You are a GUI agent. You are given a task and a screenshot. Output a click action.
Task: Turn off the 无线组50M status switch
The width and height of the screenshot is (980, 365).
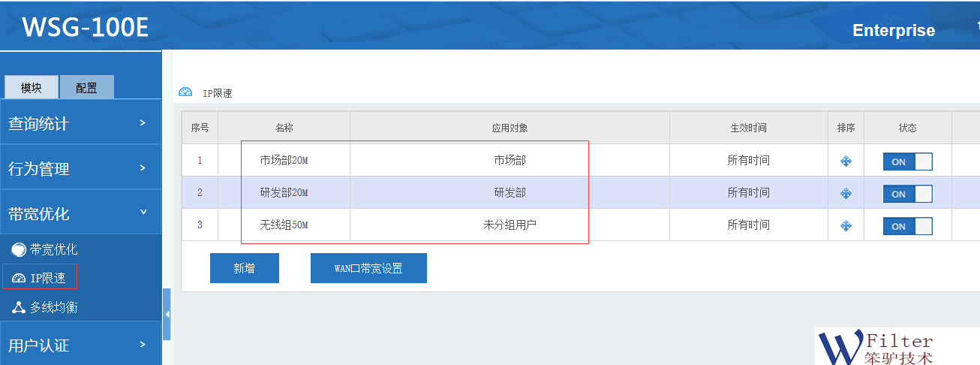point(907,226)
